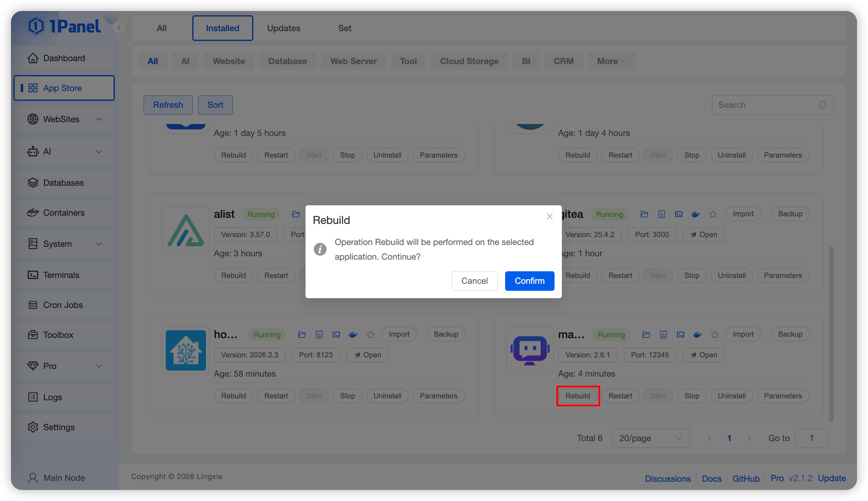Viewport: 868px width, 501px height.
Task: Favorite the gitea app with star icon
Action: click(x=713, y=214)
